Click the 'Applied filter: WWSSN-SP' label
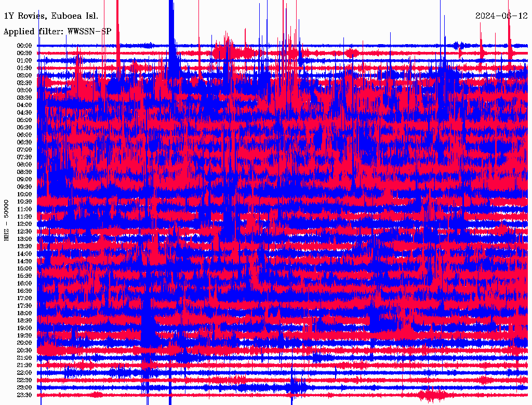Viewport: 532px width, 405px height. click(x=57, y=32)
